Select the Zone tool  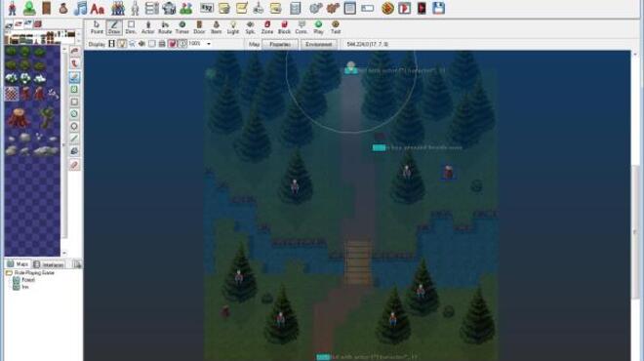[267, 27]
